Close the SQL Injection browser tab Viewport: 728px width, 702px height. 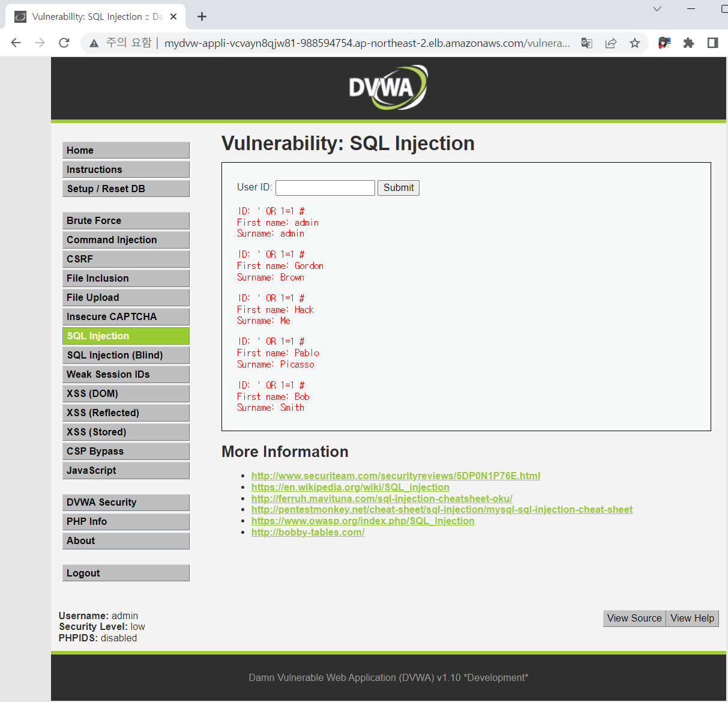tap(173, 17)
